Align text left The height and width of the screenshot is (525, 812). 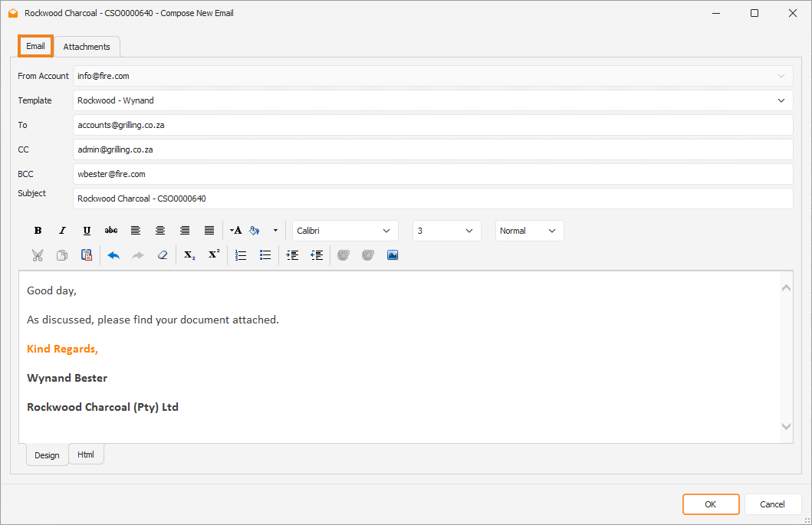click(136, 231)
